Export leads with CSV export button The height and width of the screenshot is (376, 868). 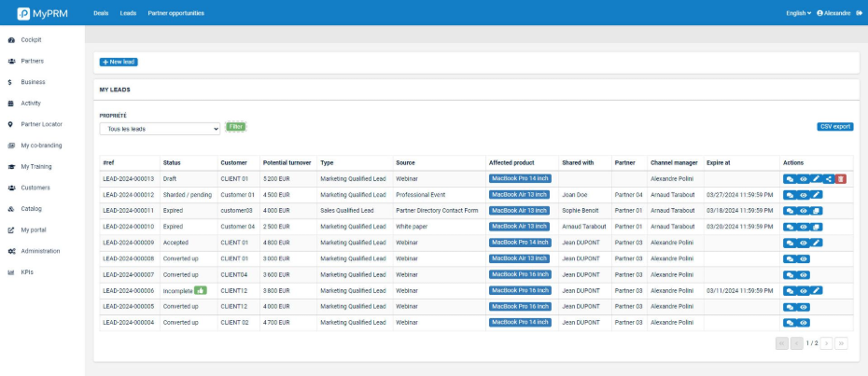(x=834, y=126)
